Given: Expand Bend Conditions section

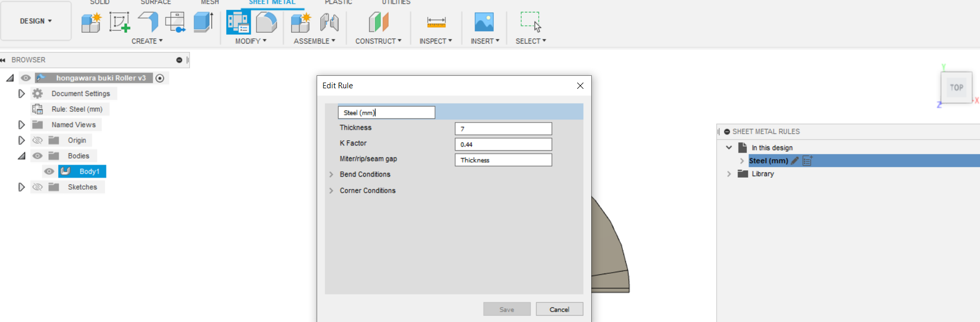Looking at the screenshot, I should (331, 175).
